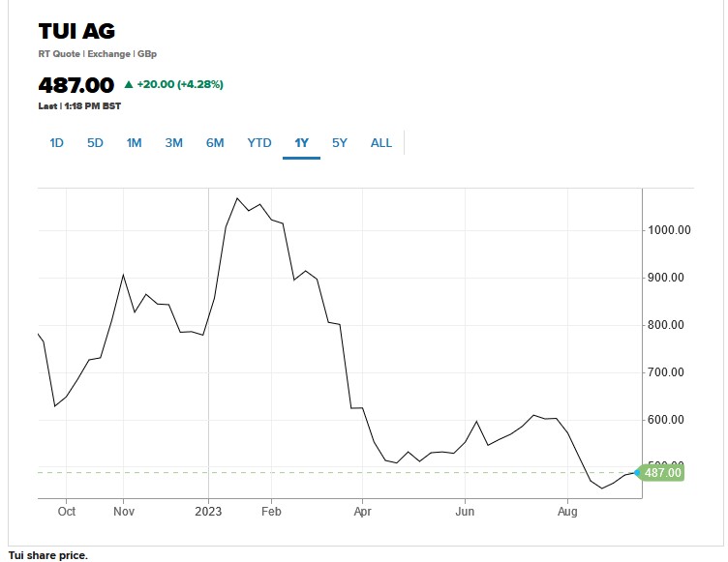The height and width of the screenshot is (562, 728).
Task: Select the 3M chart range
Action: pos(173,143)
